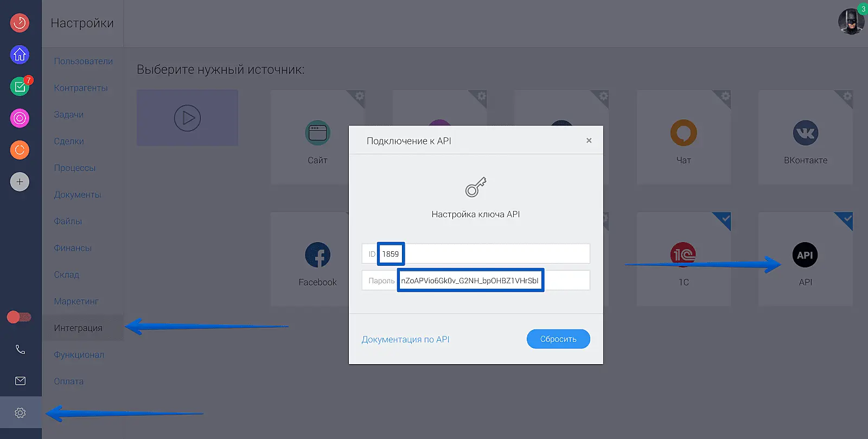868x439 pixels.
Task: Open the Документы settings section
Action: pyautogui.click(x=78, y=194)
